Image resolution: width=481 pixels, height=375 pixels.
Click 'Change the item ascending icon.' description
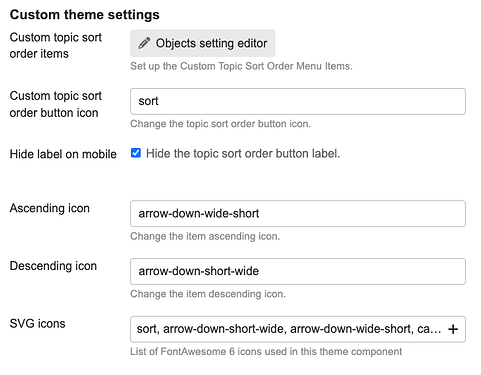pos(205,236)
